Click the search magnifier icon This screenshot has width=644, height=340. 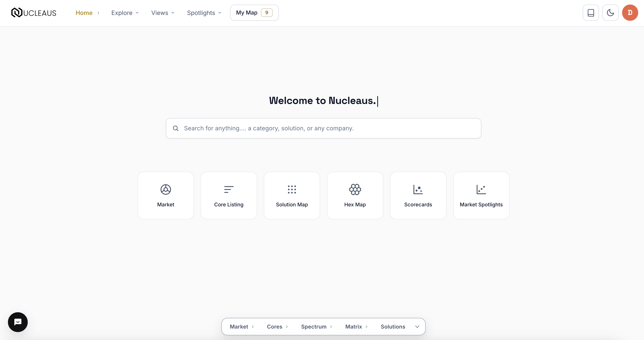coord(176,128)
